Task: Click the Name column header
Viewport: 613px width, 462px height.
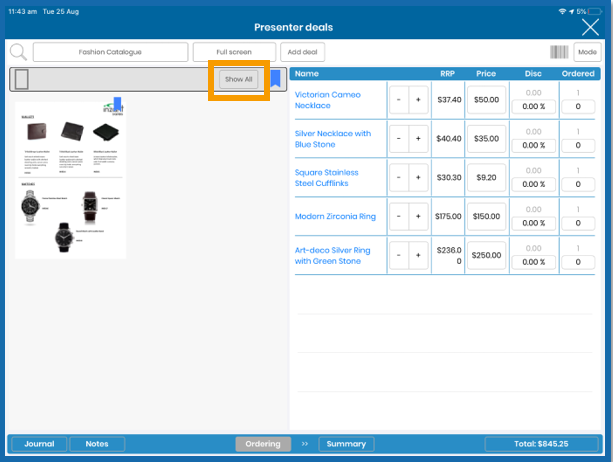Action: click(307, 74)
